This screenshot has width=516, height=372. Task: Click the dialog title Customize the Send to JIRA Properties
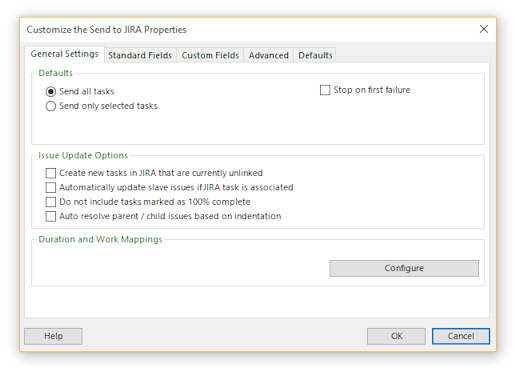point(106,30)
